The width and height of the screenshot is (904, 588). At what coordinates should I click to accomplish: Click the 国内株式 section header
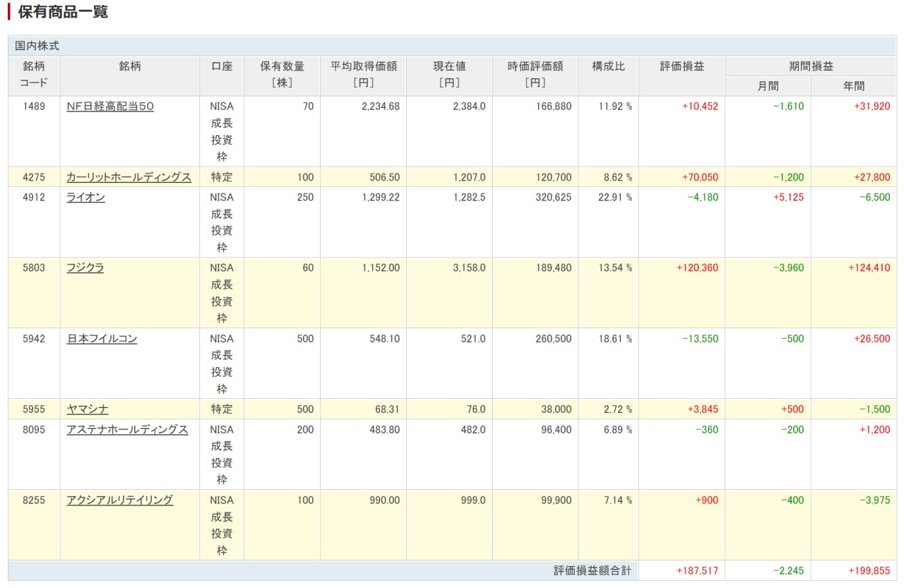(x=37, y=46)
